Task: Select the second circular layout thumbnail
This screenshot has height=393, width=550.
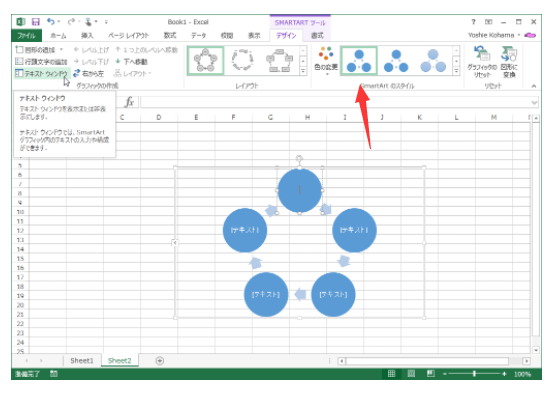Action: tap(242, 61)
